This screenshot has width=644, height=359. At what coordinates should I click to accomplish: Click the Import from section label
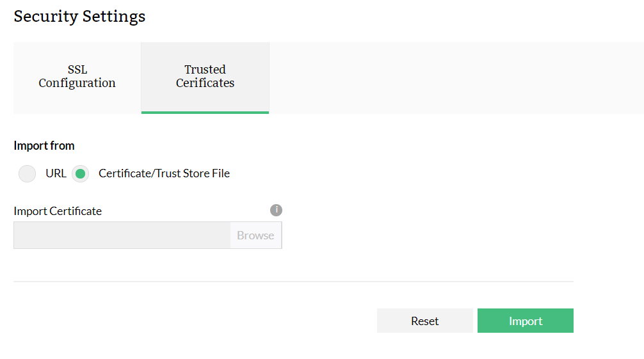(44, 146)
